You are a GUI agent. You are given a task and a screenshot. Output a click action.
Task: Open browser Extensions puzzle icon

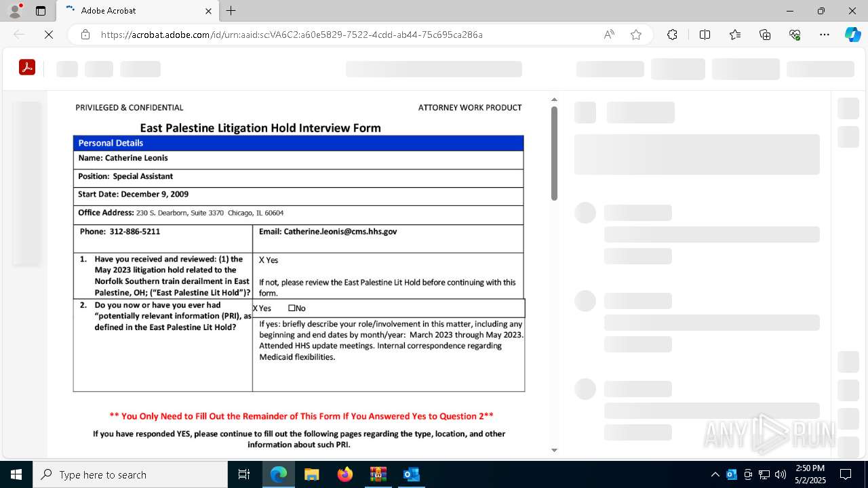tap(672, 35)
